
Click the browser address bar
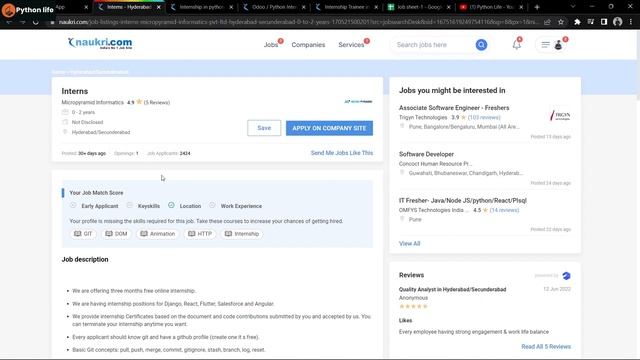coord(298,22)
